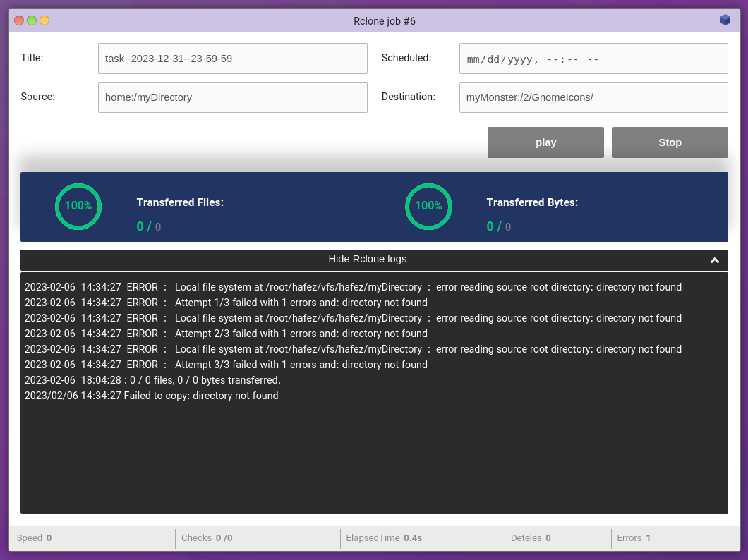Collapse logs using the chevron up arrow

714,260
